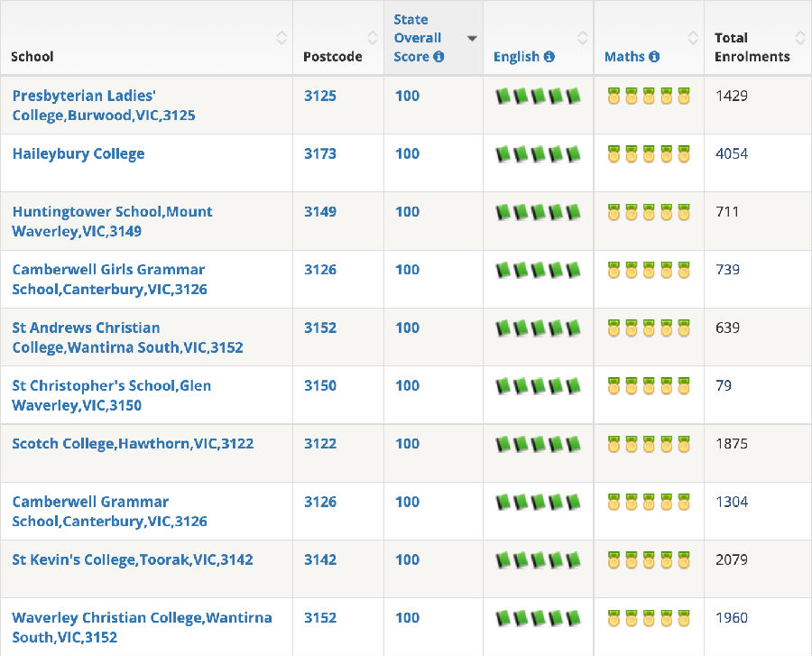
Task: Click Maths medal rating in Camberwell Girls row
Action: [x=649, y=270]
